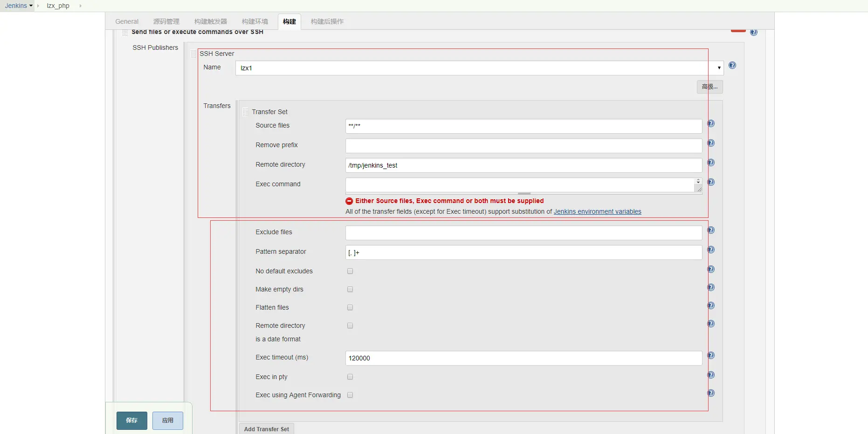Enable Exec using Agent Forwarding checkbox
The width and height of the screenshot is (868, 434).
pos(350,395)
